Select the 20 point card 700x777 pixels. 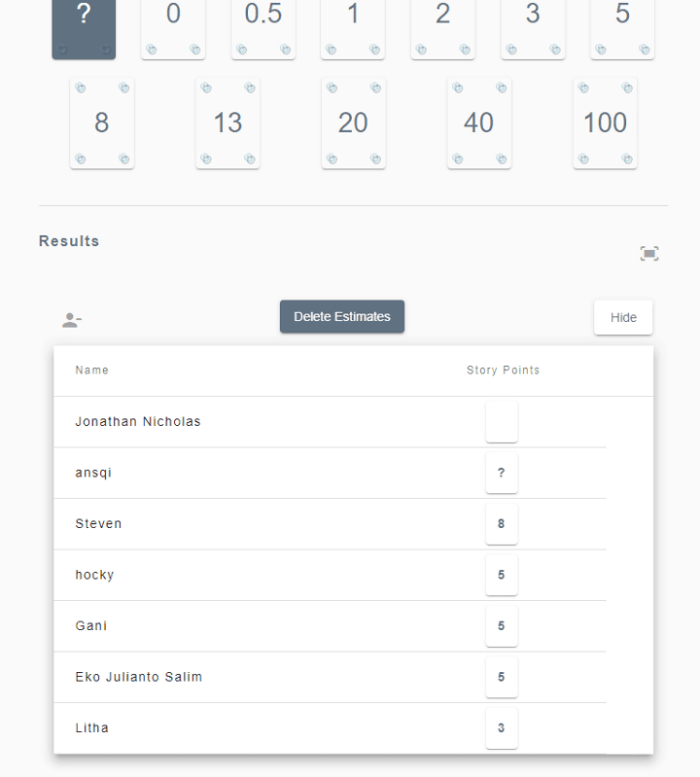[x=354, y=124]
